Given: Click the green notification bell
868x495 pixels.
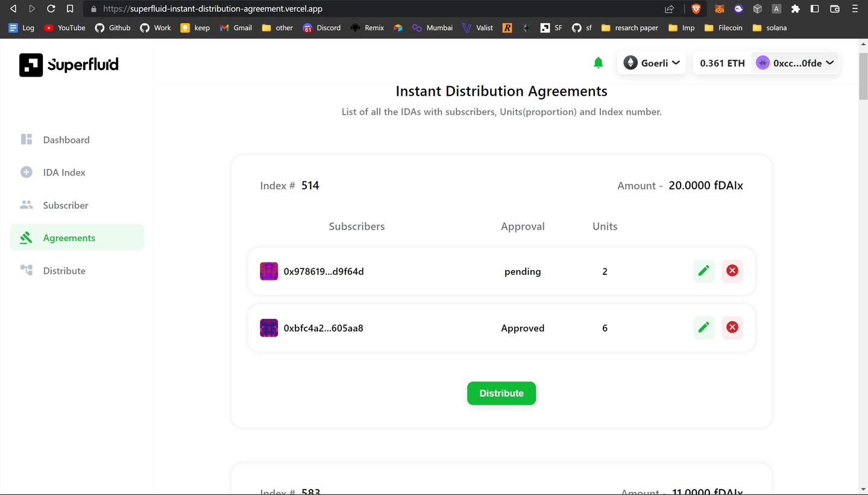Looking at the screenshot, I should point(598,63).
